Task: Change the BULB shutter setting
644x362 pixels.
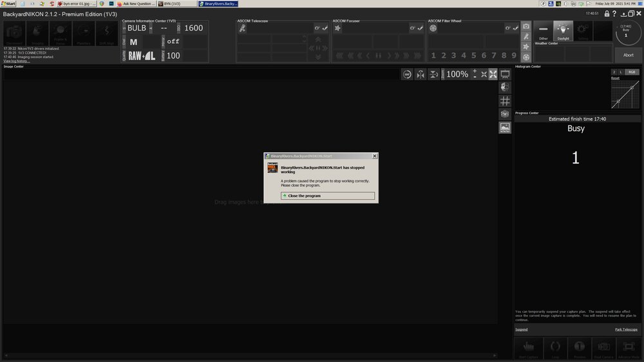Action: pos(137,28)
